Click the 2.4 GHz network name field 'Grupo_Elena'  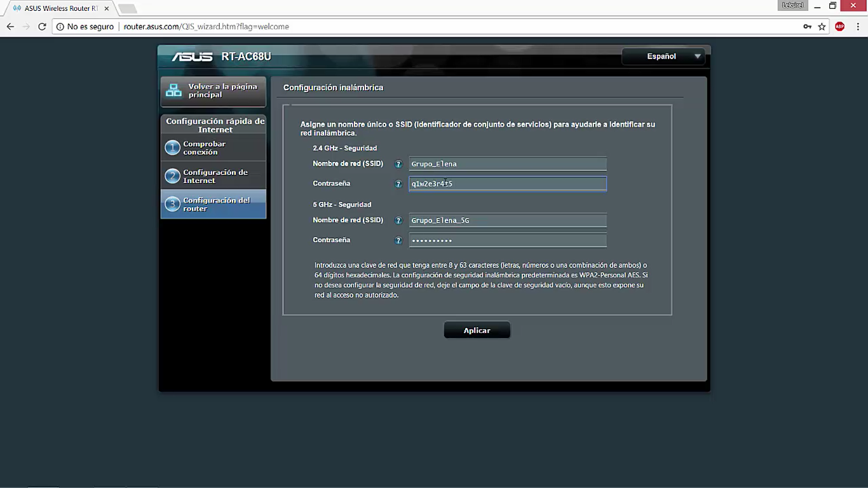[508, 164]
